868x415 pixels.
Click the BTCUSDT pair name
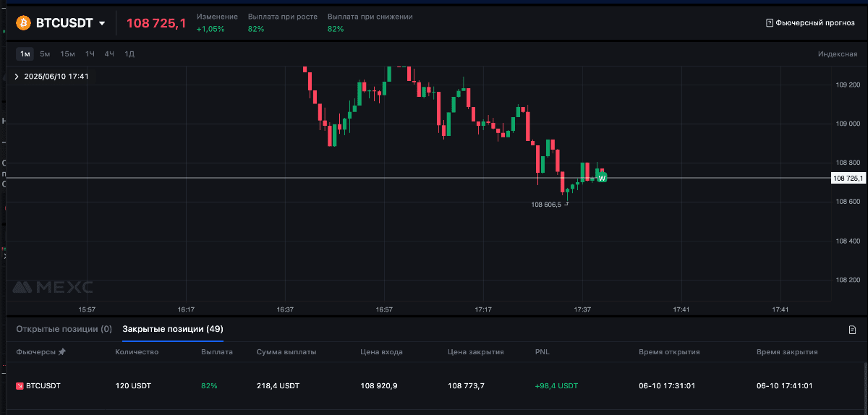tap(64, 23)
